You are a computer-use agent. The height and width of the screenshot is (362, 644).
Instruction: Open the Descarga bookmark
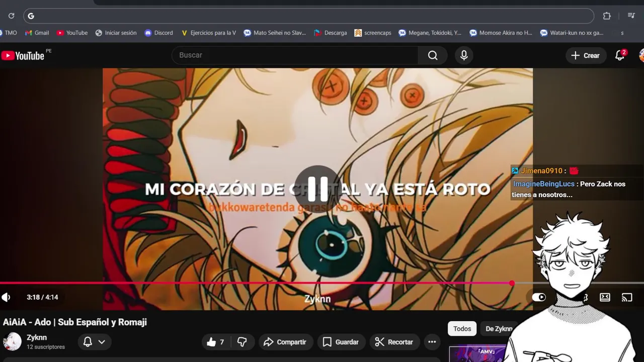(x=330, y=33)
